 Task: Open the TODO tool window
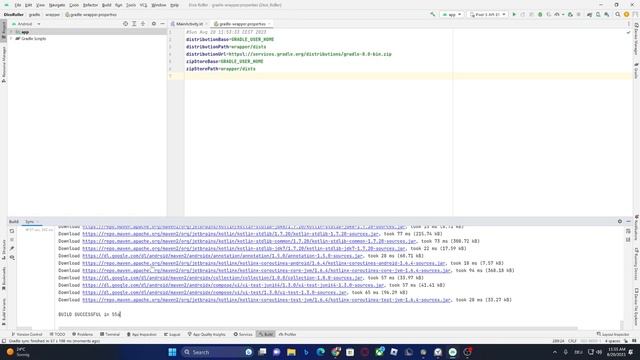pyautogui.click(x=58, y=334)
